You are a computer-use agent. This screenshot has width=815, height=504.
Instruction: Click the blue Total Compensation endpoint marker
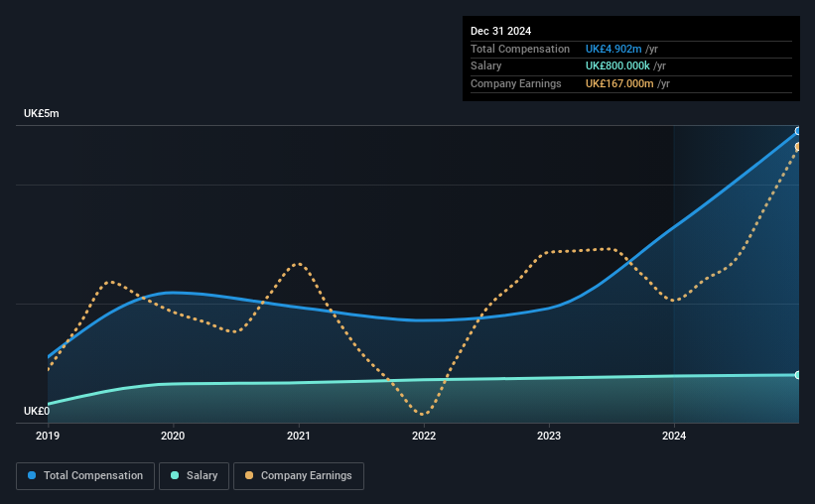[797, 131]
